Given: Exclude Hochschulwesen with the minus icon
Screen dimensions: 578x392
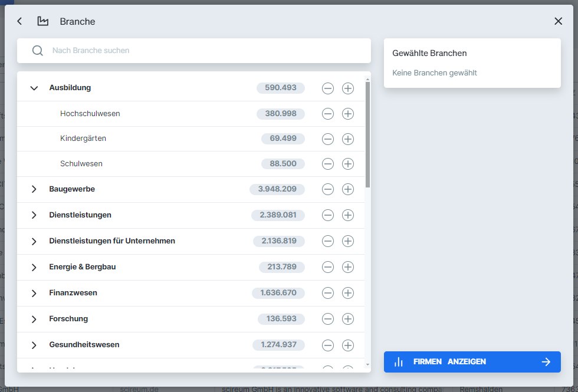Looking at the screenshot, I should tap(328, 114).
